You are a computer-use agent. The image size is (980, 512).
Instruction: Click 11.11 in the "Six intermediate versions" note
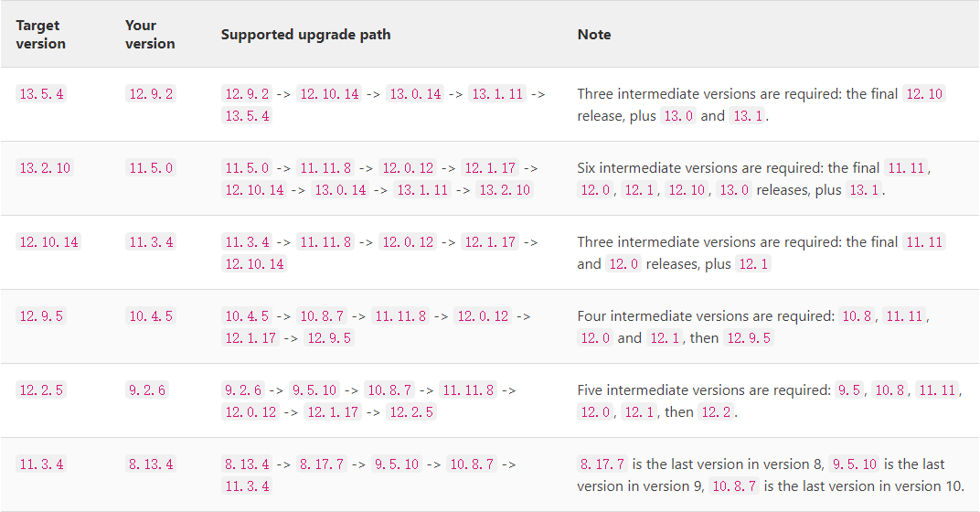(906, 167)
